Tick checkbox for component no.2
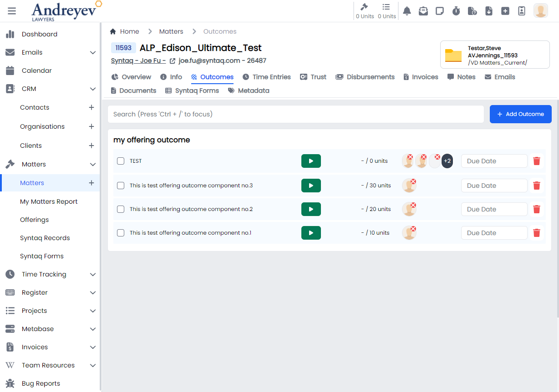559x392 pixels. click(121, 209)
